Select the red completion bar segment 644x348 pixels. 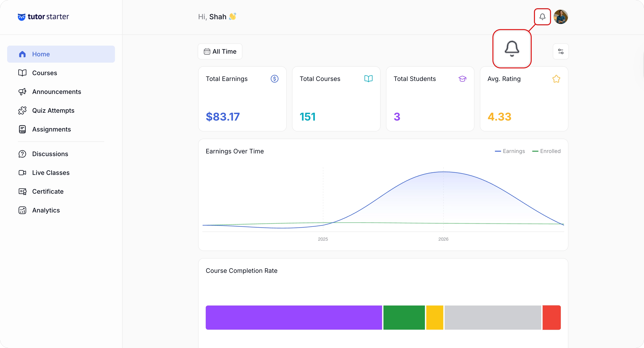point(551,318)
